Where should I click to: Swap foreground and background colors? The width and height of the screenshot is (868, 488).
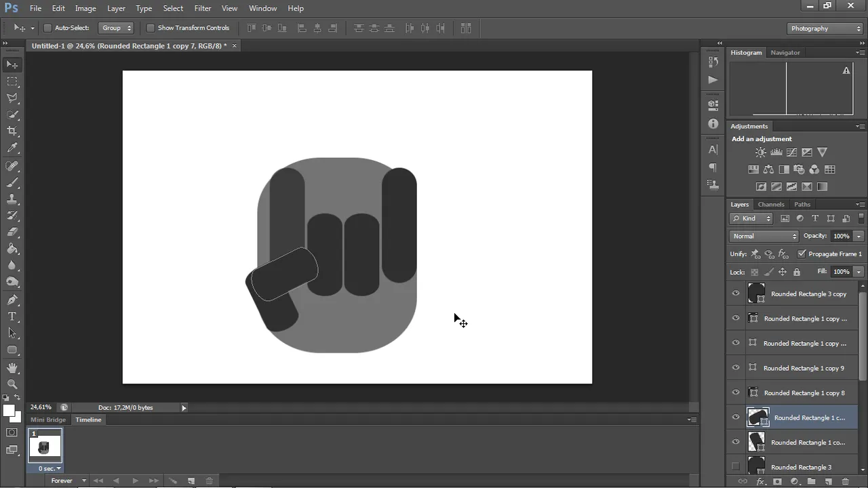(x=18, y=398)
